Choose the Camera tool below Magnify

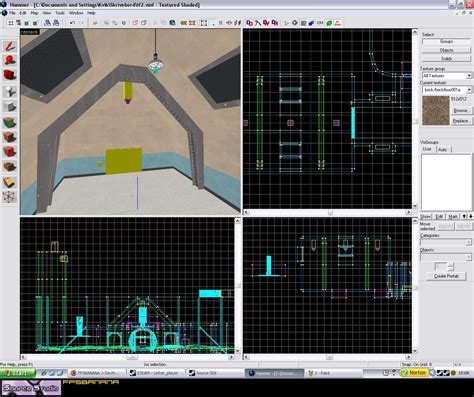coord(10,75)
